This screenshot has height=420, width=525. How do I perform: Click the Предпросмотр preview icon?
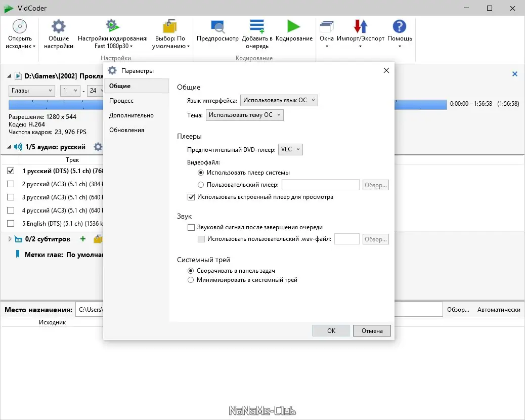[x=217, y=26]
